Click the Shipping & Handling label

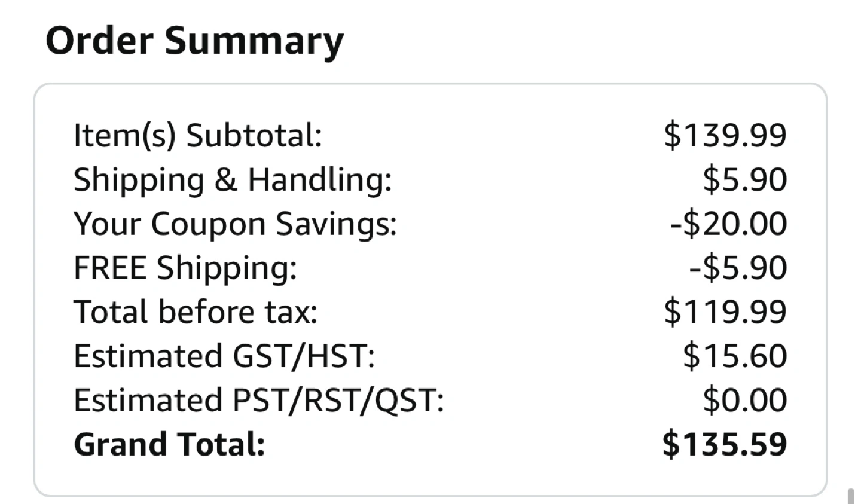pos(232,179)
